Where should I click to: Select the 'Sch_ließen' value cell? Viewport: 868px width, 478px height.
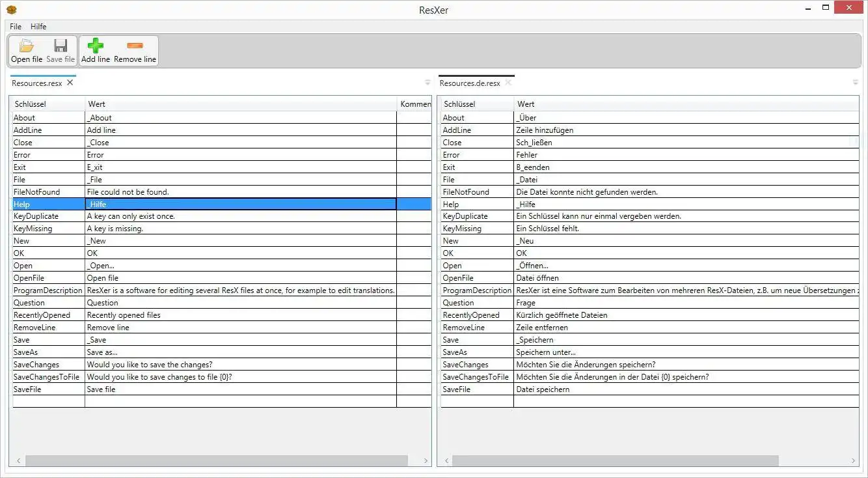[x=686, y=143]
